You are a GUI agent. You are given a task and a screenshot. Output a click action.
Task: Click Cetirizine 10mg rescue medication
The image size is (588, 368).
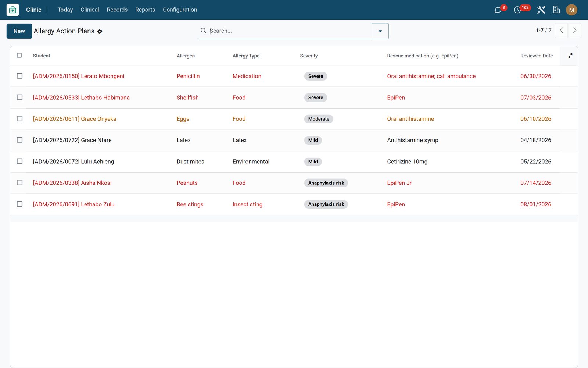click(407, 162)
